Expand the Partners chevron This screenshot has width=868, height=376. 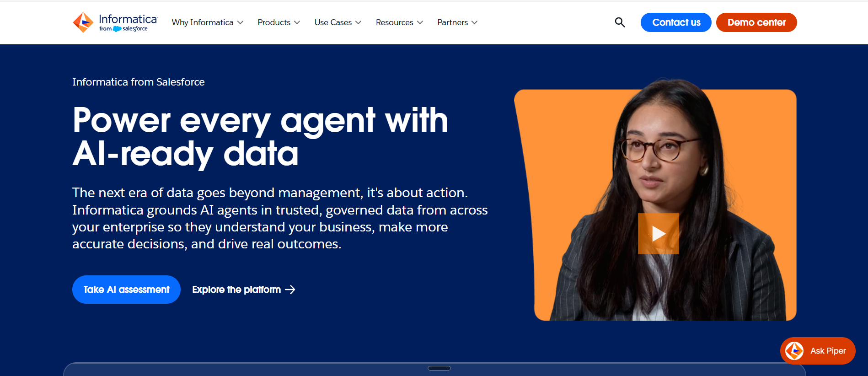(474, 22)
